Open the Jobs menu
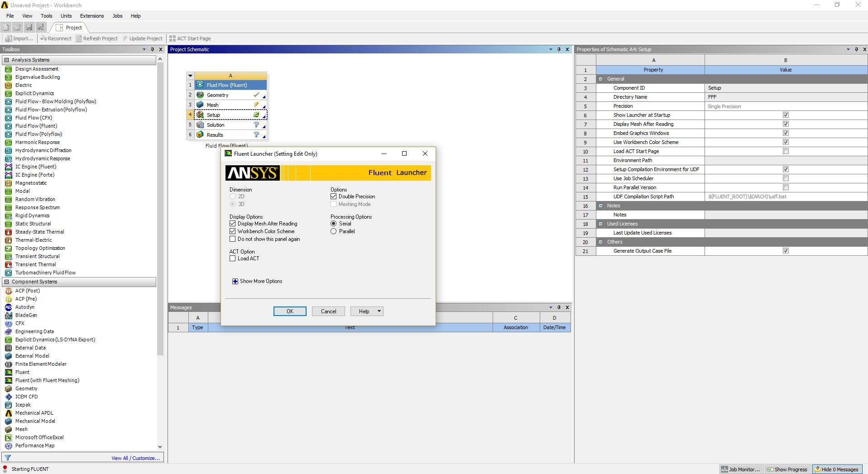This screenshot has width=868, height=474. (x=117, y=16)
